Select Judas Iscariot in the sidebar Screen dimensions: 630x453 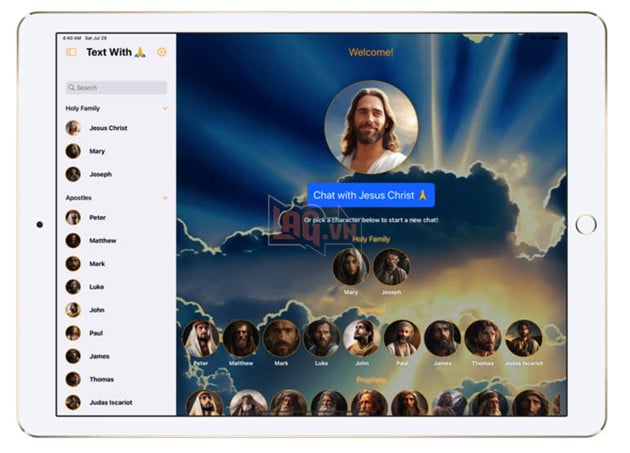110,402
